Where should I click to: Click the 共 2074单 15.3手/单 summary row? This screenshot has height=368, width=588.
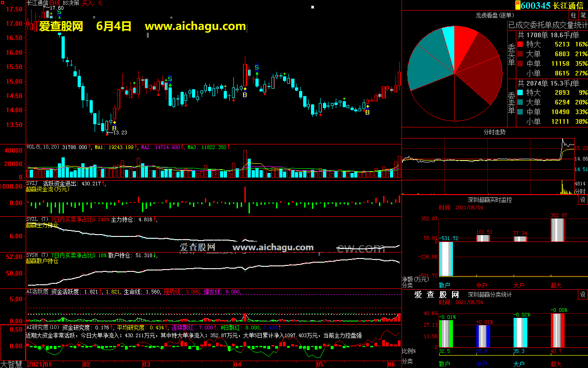[x=548, y=83]
